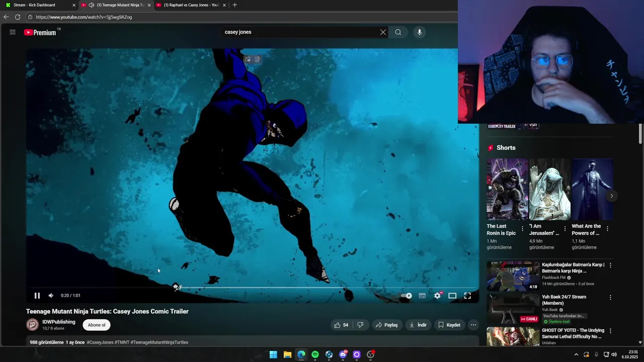Open options menu for I Am Jerusalem short

[x=565, y=229]
